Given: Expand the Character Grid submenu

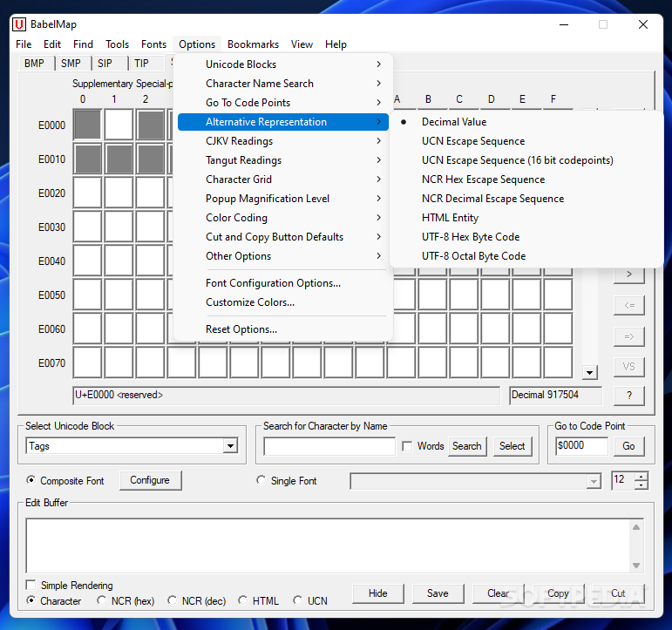Looking at the screenshot, I should pyautogui.click(x=283, y=180).
